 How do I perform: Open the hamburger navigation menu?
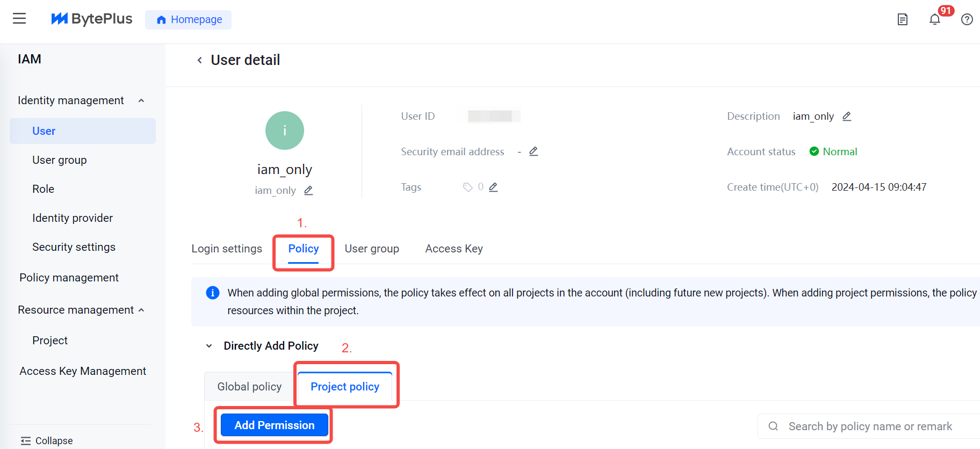[x=19, y=19]
